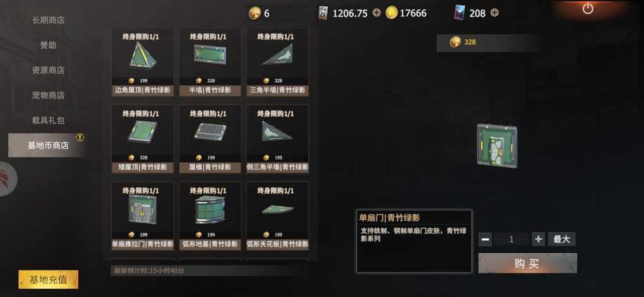Select the 弧形地基|青竹绿影 item
The image size is (644, 297).
[x=210, y=216]
